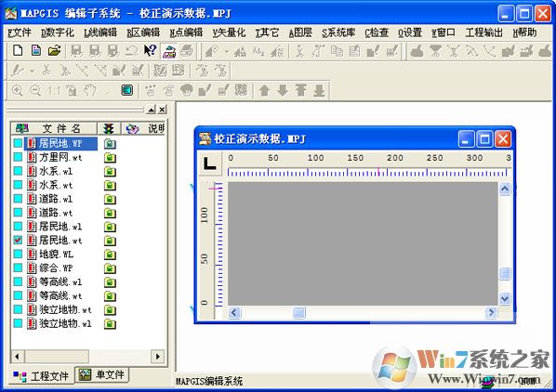Click the scissors icon in the top toolbar
The image size is (556, 392).
pos(300,51)
